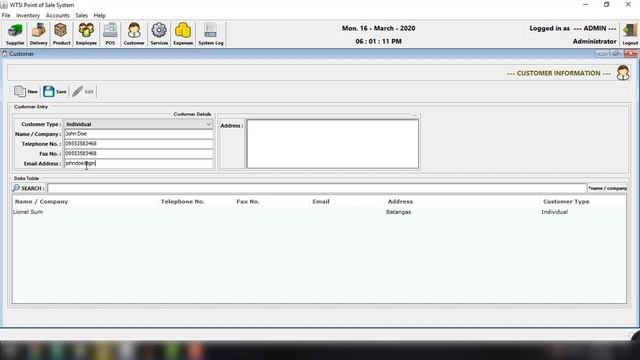Click the Telephone No. column header
The height and width of the screenshot is (360, 640).
195,202
